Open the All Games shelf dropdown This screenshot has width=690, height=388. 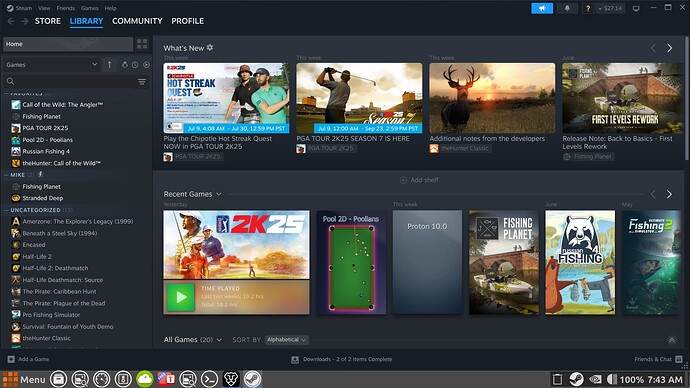[219, 340]
